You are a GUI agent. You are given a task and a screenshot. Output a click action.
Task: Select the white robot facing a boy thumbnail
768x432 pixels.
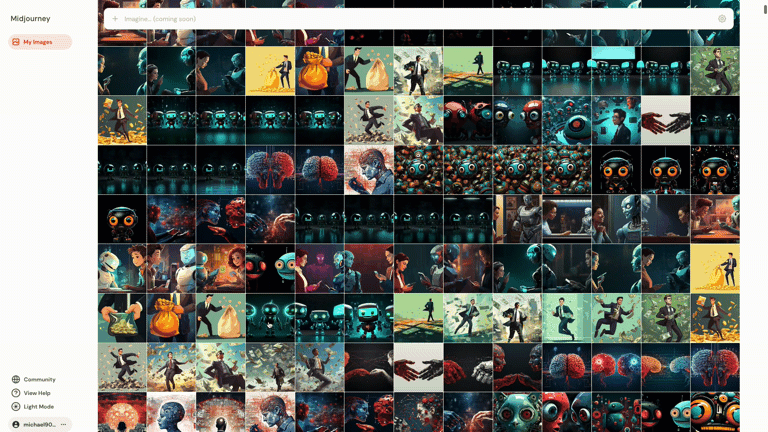click(x=122, y=268)
